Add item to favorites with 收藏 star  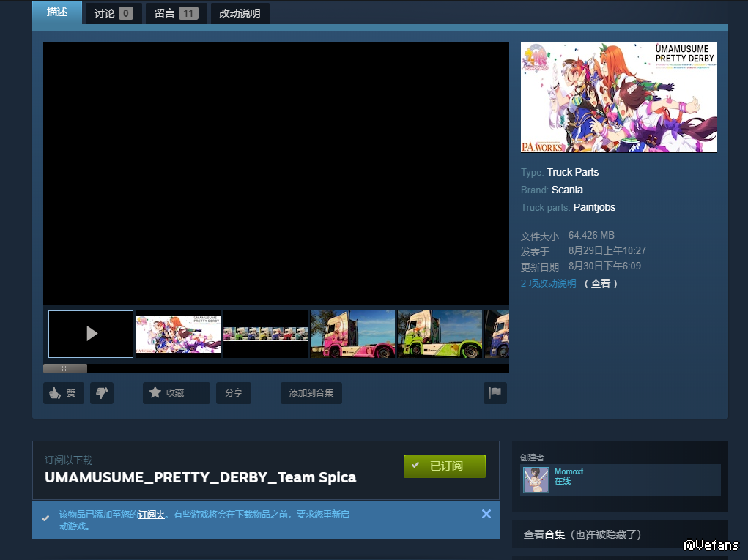176,393
